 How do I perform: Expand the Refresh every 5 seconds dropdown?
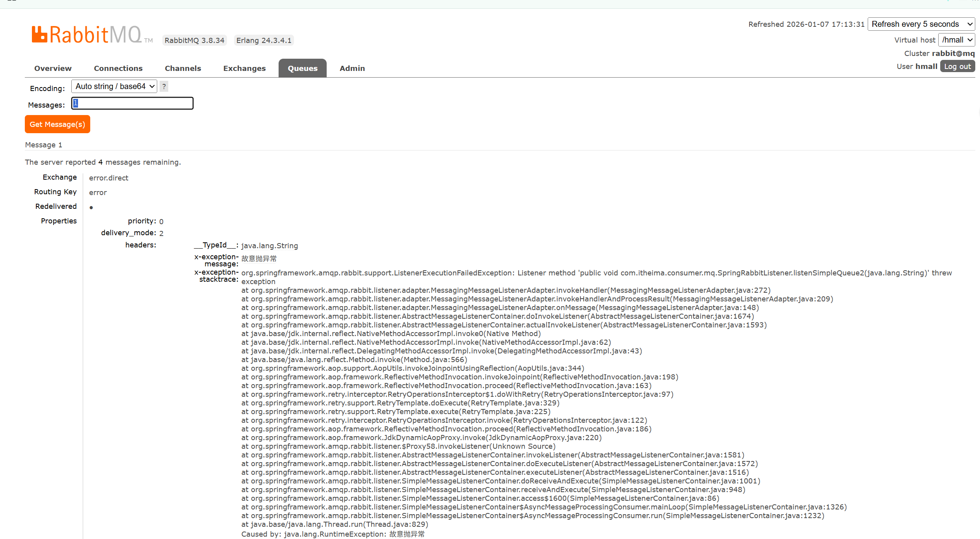tap(921, 24)
